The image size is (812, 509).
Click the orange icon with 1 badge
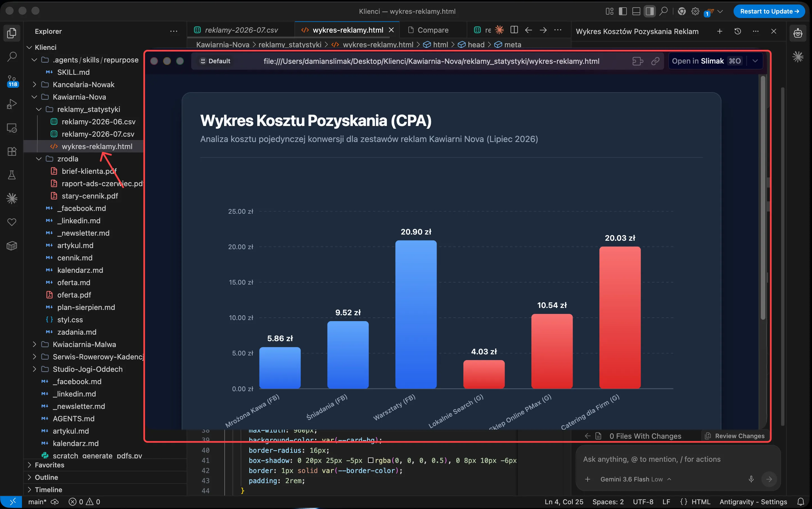tap(709, 12)
